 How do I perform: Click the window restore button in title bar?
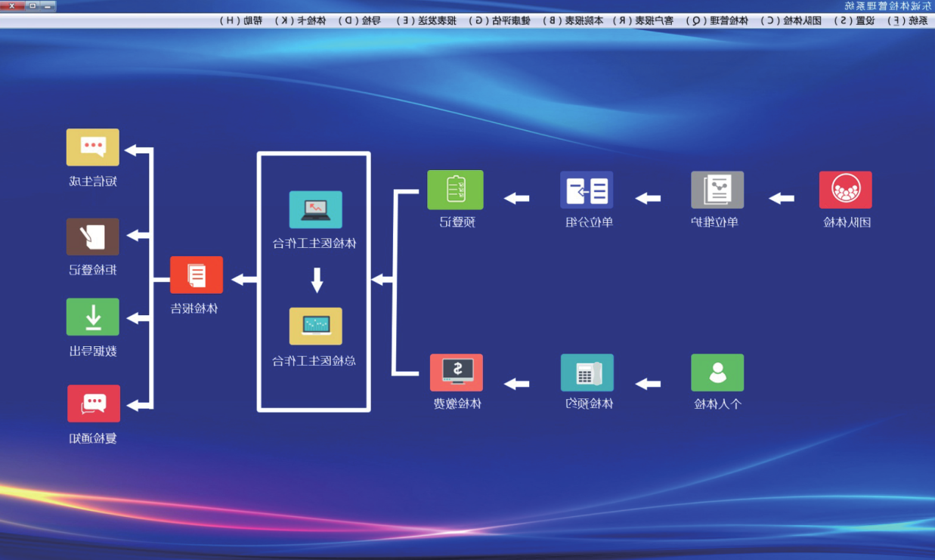(x=31, y=5)
